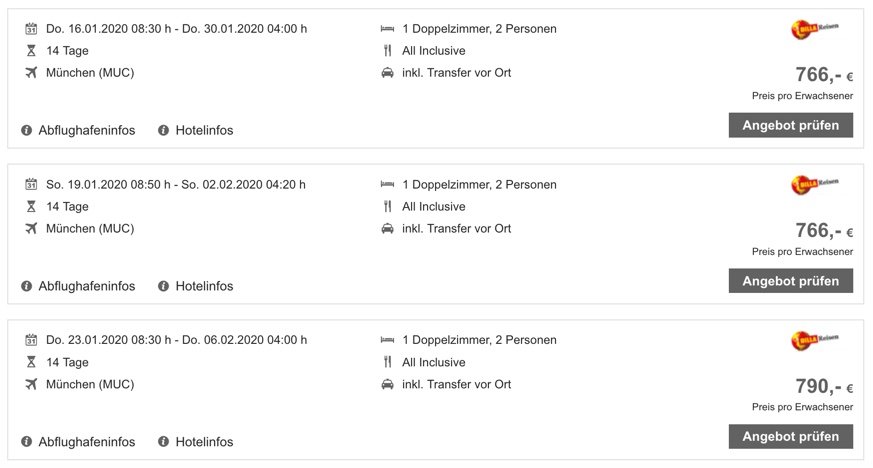Image resolution: width=873 pixels, height=468 pixels.
Task: Click the 790,- € price text
Action: tap(824, 386)
